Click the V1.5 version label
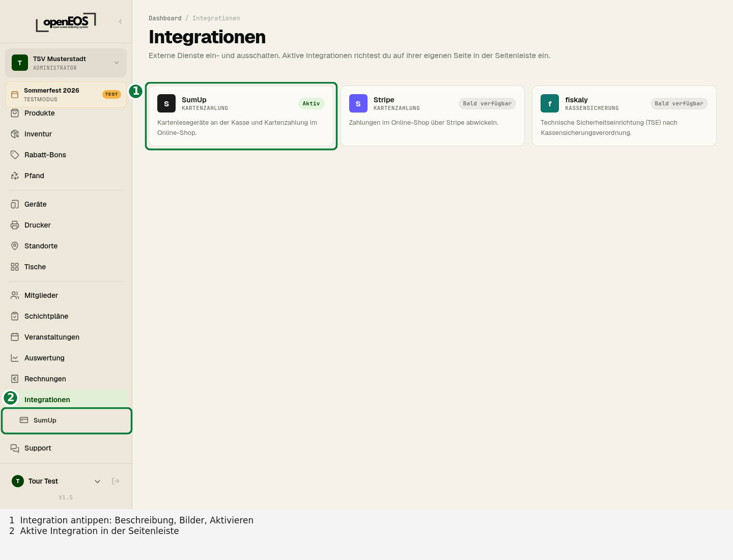The width and height of the screenshot is (733, 560). [x=66, y=497]
